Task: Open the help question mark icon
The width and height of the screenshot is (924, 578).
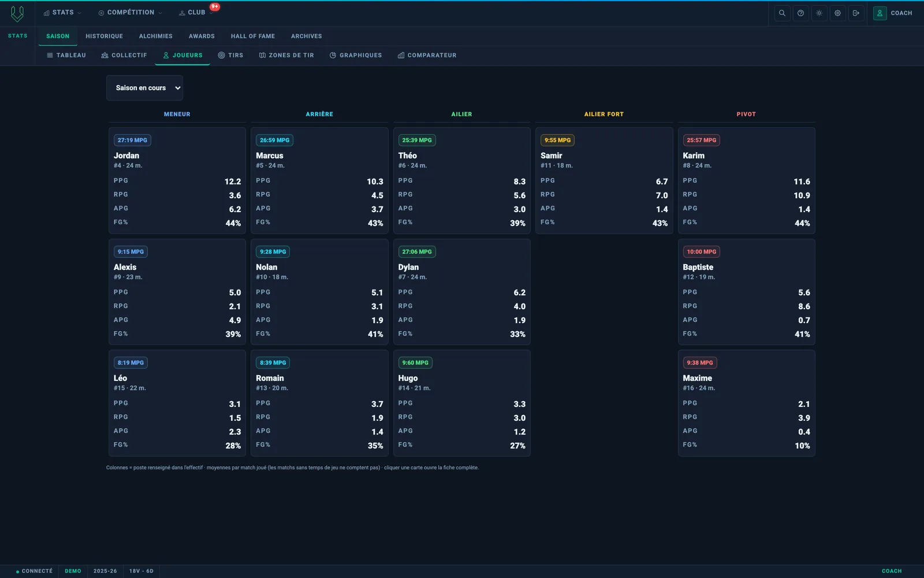Action: [800, 13]
